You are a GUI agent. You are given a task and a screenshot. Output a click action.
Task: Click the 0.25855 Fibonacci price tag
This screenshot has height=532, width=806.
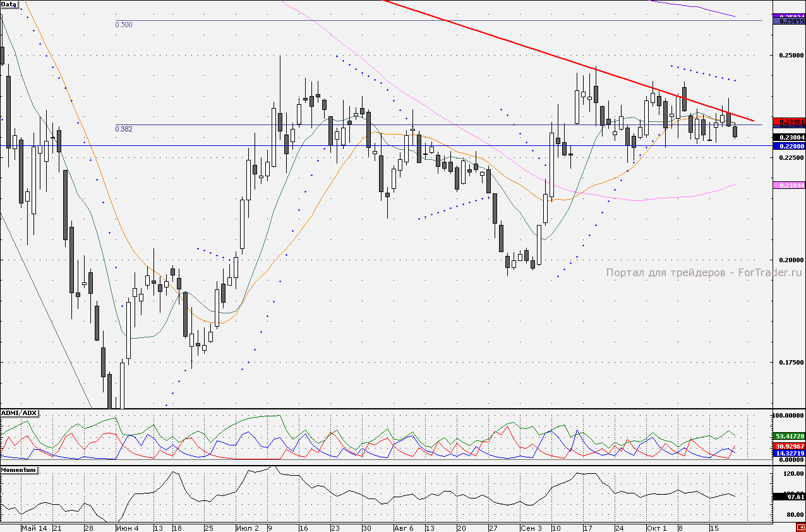pos(789,21)
